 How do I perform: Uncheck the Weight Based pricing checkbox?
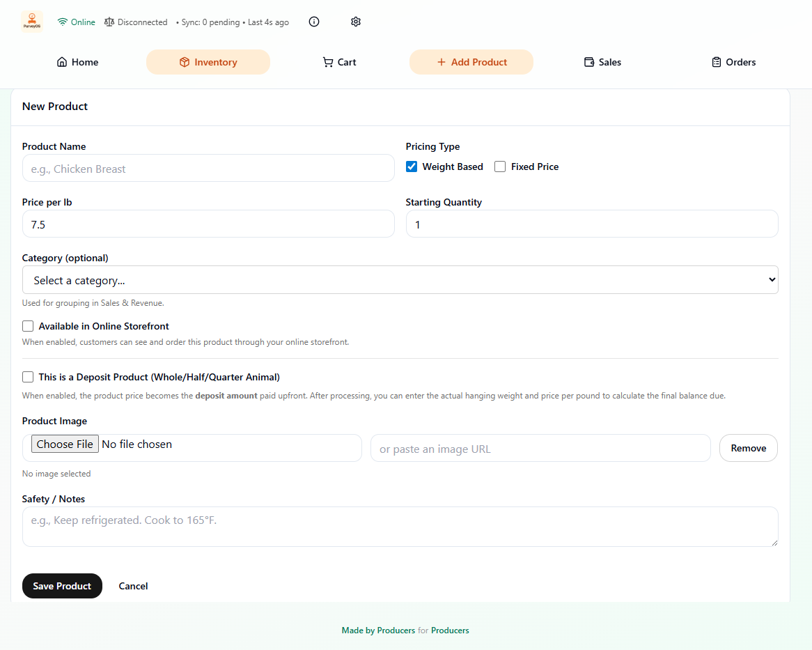(412, 167)
